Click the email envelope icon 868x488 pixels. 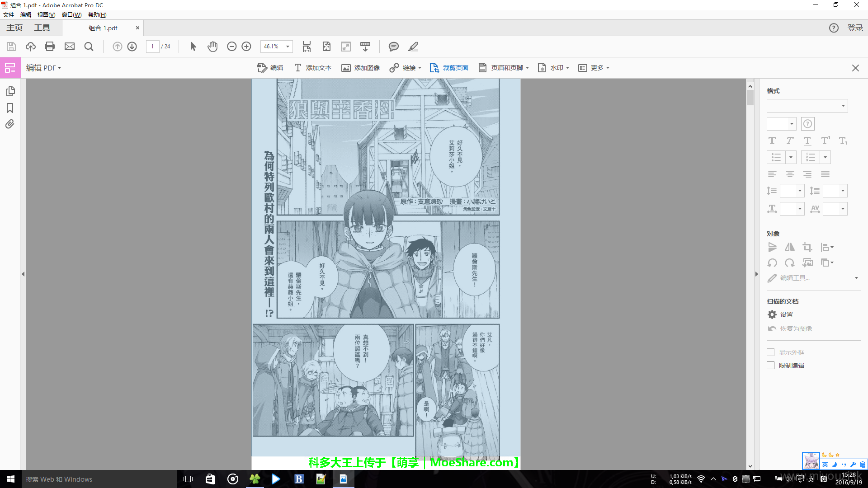coord(70,47)
